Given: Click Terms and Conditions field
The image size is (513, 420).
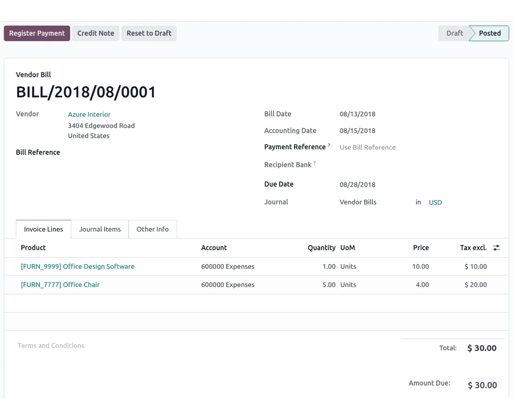Looking at the screenshot, I should 51,346.
